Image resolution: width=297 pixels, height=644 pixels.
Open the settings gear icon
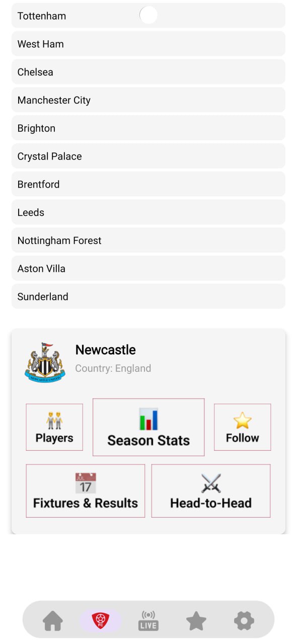coord(244,620)
